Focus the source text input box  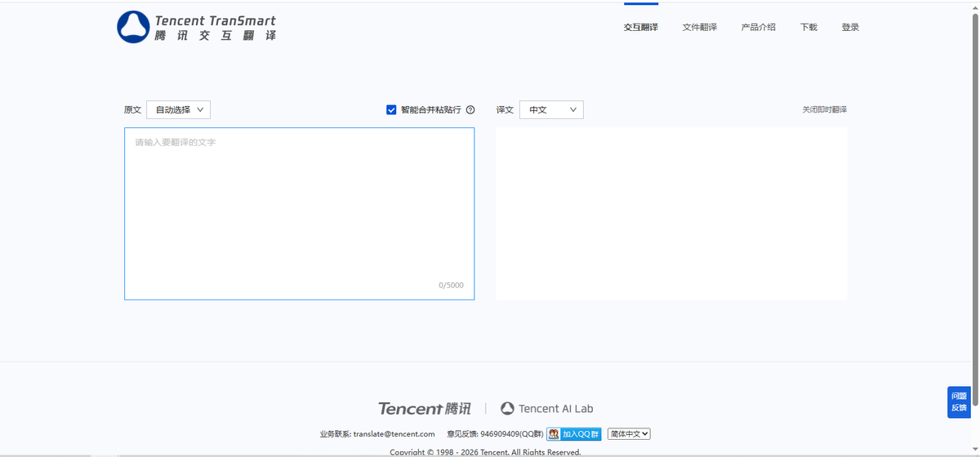(299, 213)
